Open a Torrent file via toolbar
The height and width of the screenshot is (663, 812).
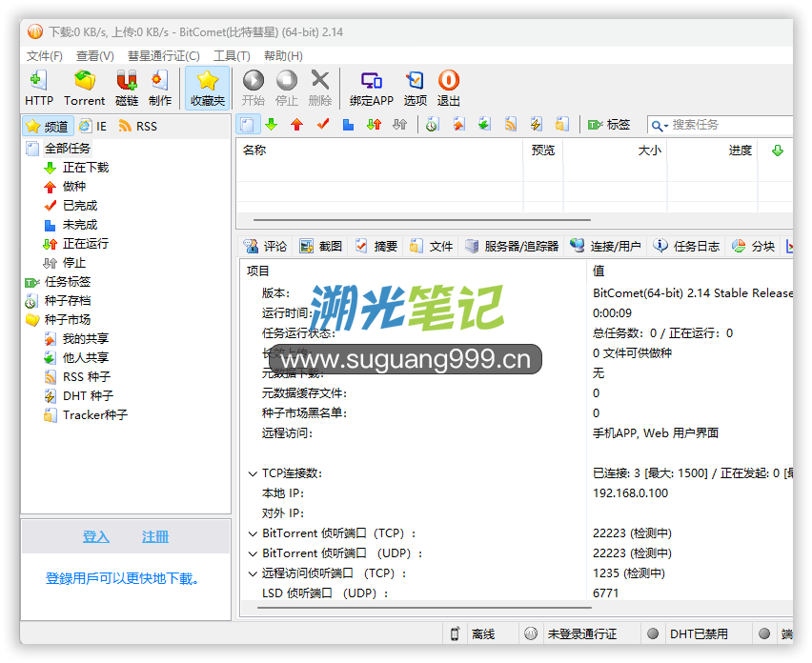click(85, 88)
